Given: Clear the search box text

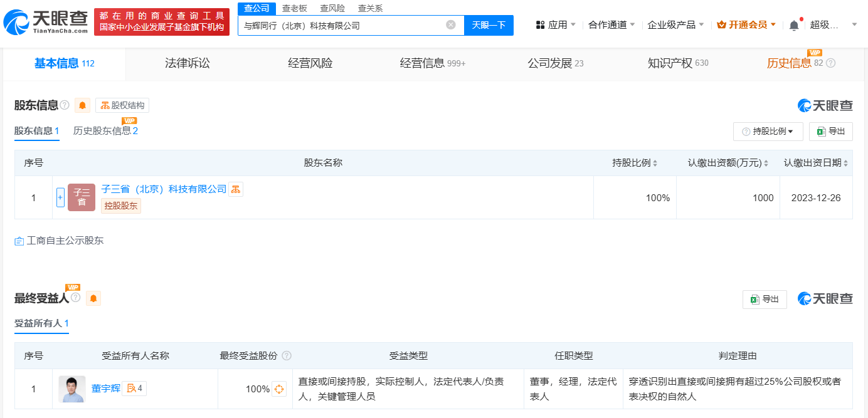Looking at the screenshot, I should [x=450, y=25].
